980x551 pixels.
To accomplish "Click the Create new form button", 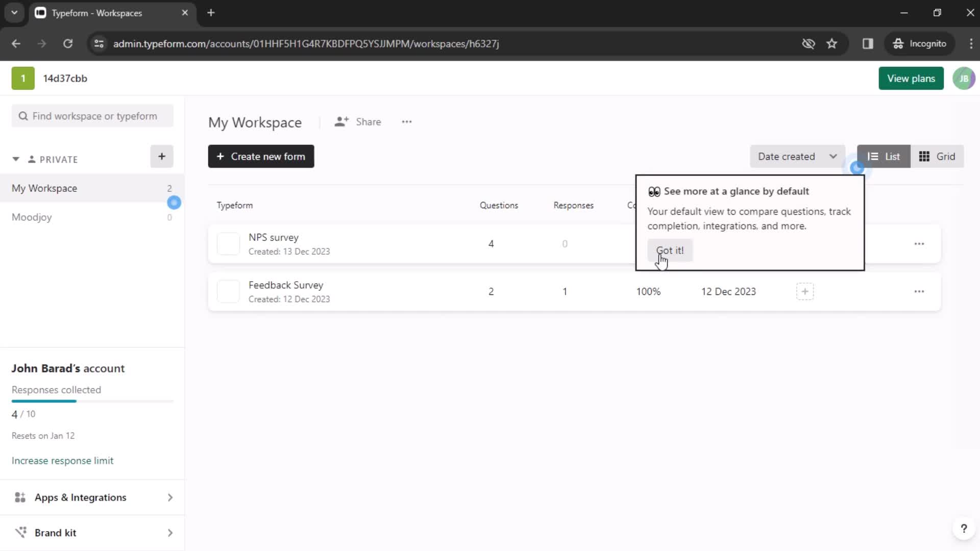I will pyautogui.click(x=260, y=156).
